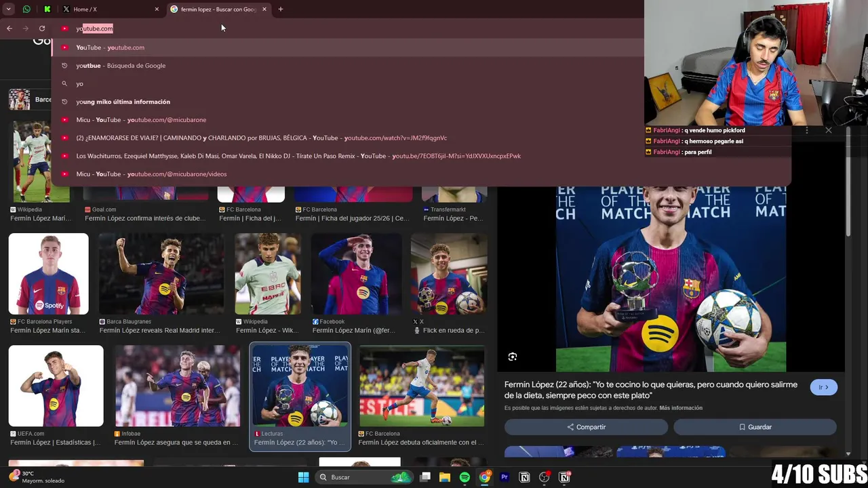Click the Guardar save button
Screen dimensions: 868x488
[755, 427]
